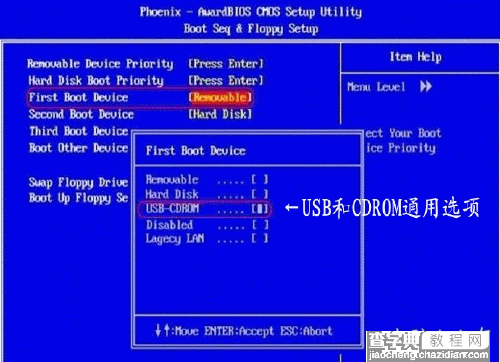Screen dimensions: 500x362
Task: Select Boot Up Floppy Seek entry
Action: coord(79,198)
